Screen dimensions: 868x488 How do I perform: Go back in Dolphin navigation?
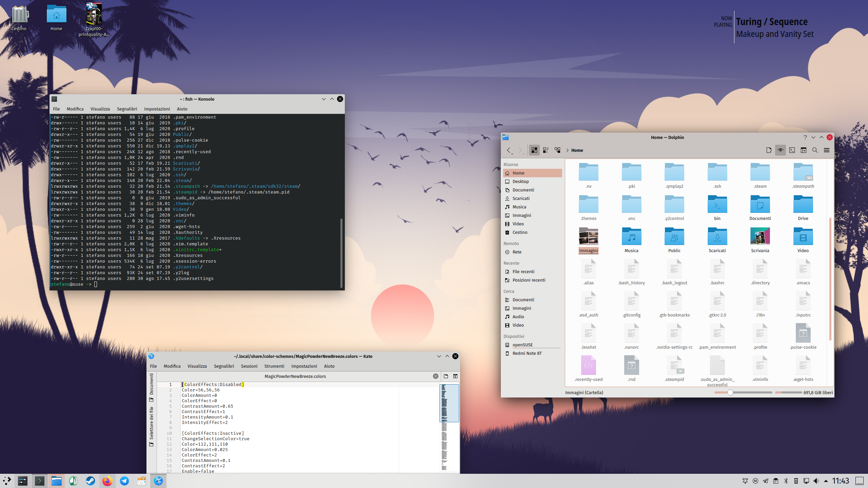point(508,150)
